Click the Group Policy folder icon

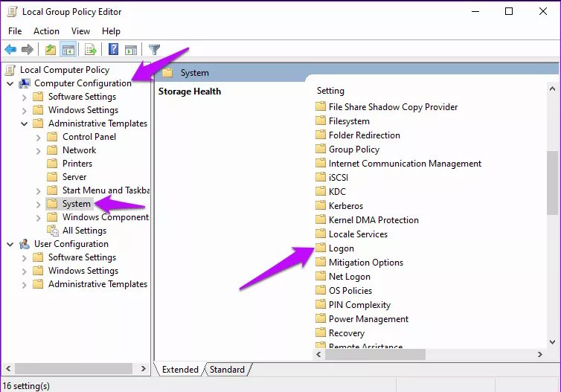[x=321, y=150]
